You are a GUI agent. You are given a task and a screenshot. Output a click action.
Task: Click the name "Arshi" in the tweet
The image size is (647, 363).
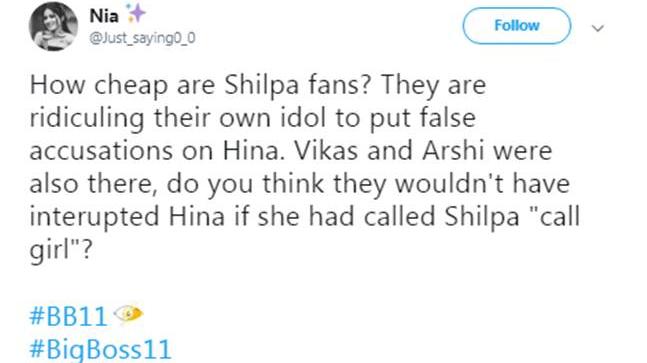point(453,151)
